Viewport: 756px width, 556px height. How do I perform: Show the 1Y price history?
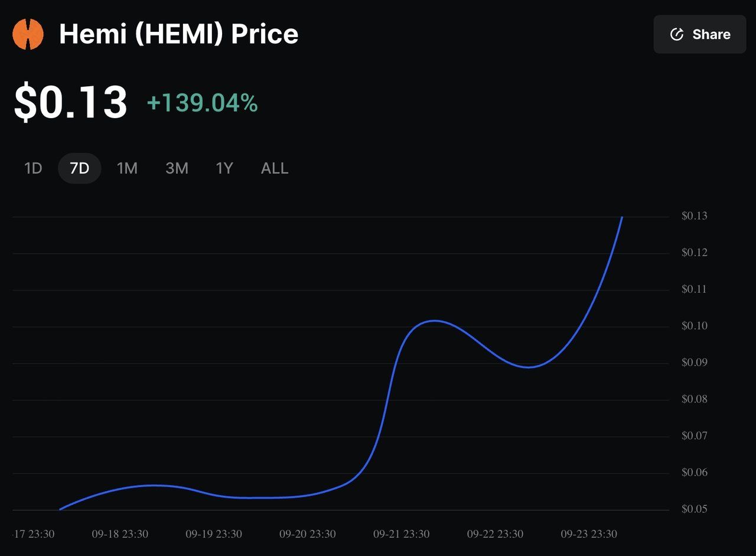[224, 169]
